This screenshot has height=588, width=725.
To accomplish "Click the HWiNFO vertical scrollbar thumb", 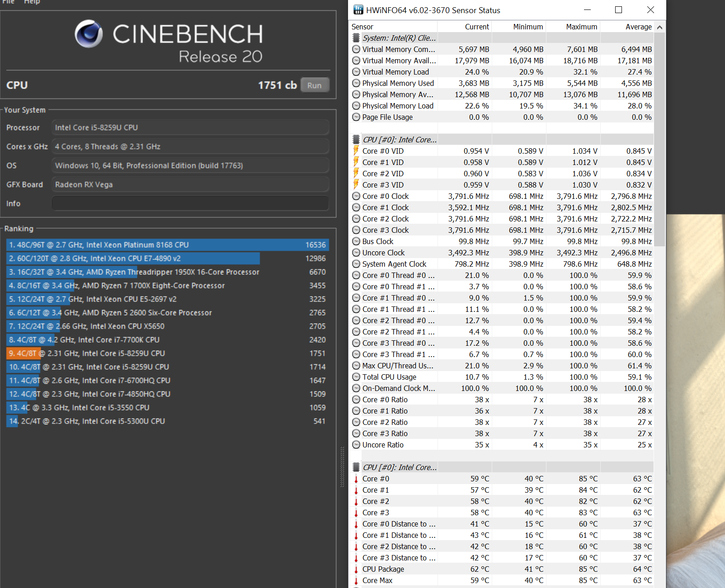I will (659, 139).
